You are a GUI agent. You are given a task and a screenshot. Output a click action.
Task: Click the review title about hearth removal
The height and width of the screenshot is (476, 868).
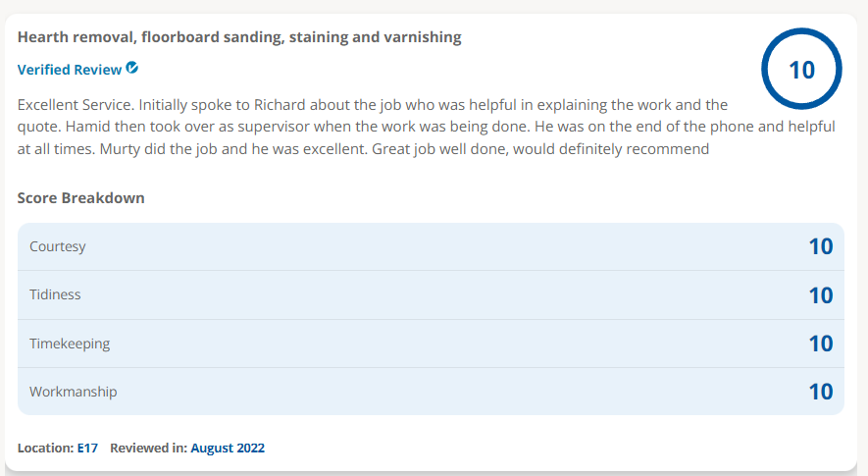(x=239, y=37)
